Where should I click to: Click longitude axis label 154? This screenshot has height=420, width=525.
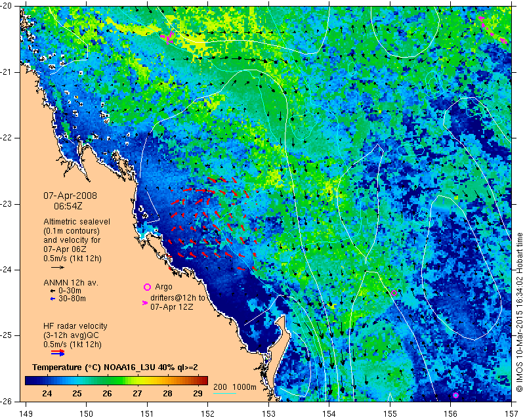(x=329, y=414)
